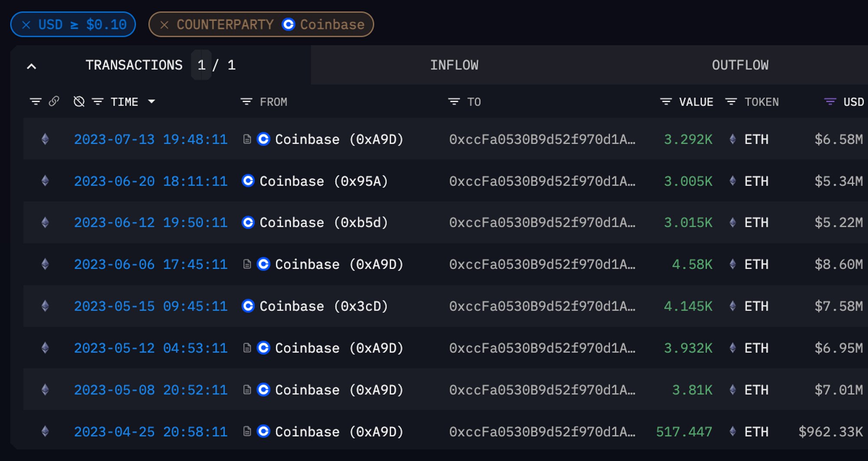Open transaction dated 2023-06-06 17:45:11
Viewport: 868px width, 461px height.
click(151, 264)
